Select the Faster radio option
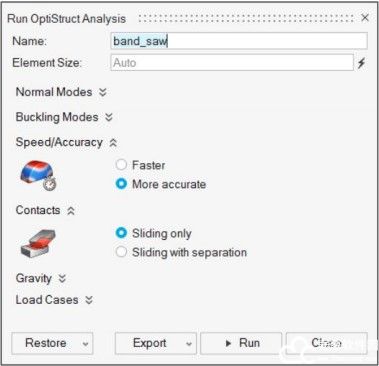This screenshot has height=366, width=379. (121, 165)
